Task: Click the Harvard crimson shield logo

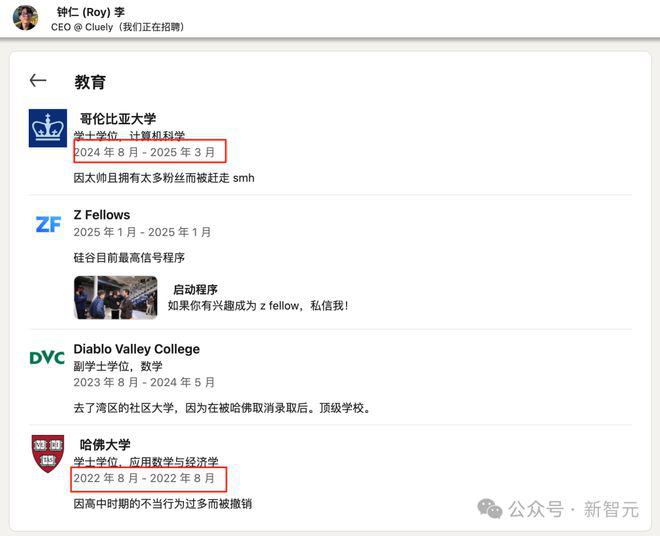Action: point(48,453)
